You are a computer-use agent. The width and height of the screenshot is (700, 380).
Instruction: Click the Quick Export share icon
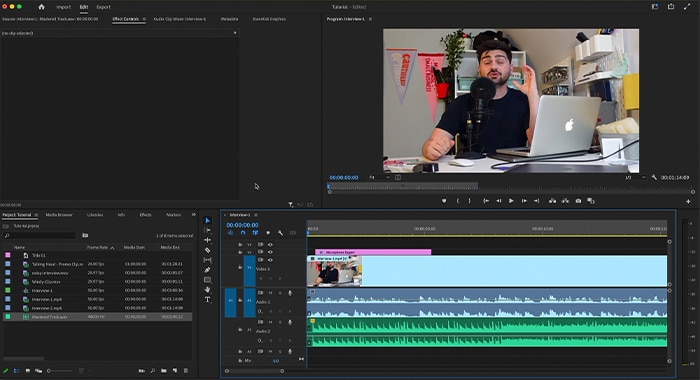[671, 7]
